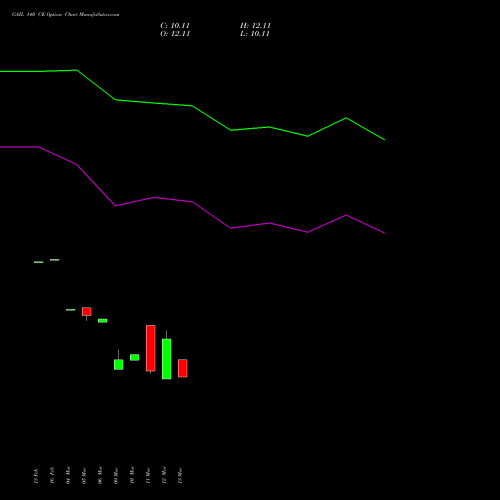
Task: Select the '06 Mar' date axis label
Action: (x=100, y=475)
